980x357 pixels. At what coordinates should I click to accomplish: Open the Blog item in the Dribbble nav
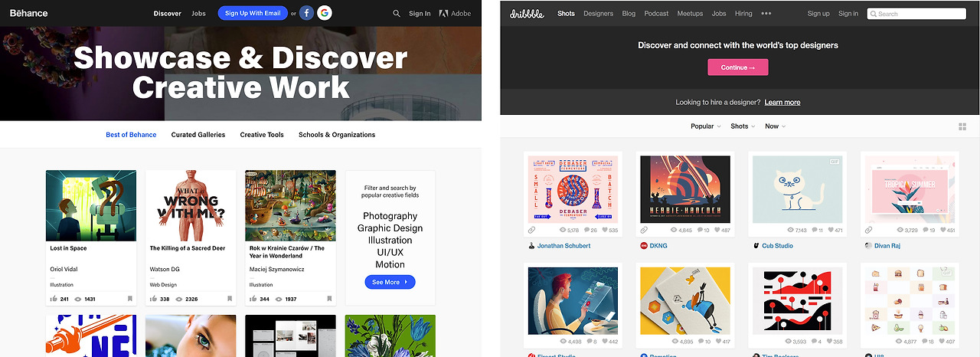coord(629,14)
